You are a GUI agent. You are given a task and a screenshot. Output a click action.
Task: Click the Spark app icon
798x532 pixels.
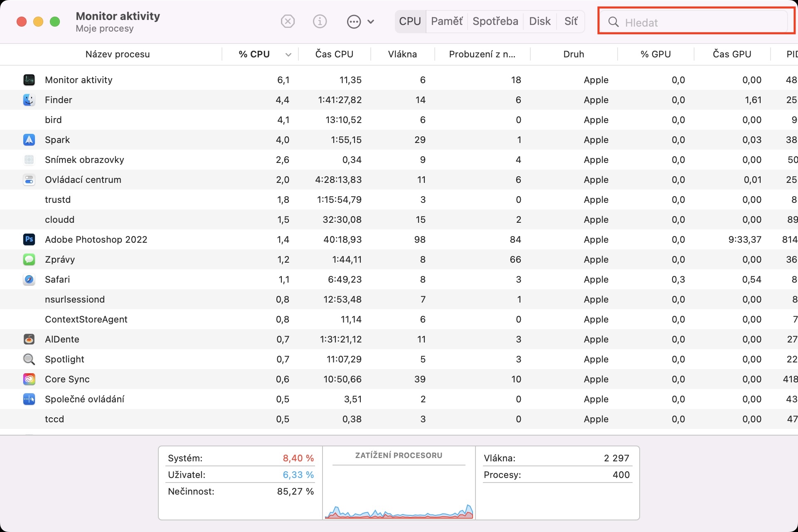click(x=29, y=140)
